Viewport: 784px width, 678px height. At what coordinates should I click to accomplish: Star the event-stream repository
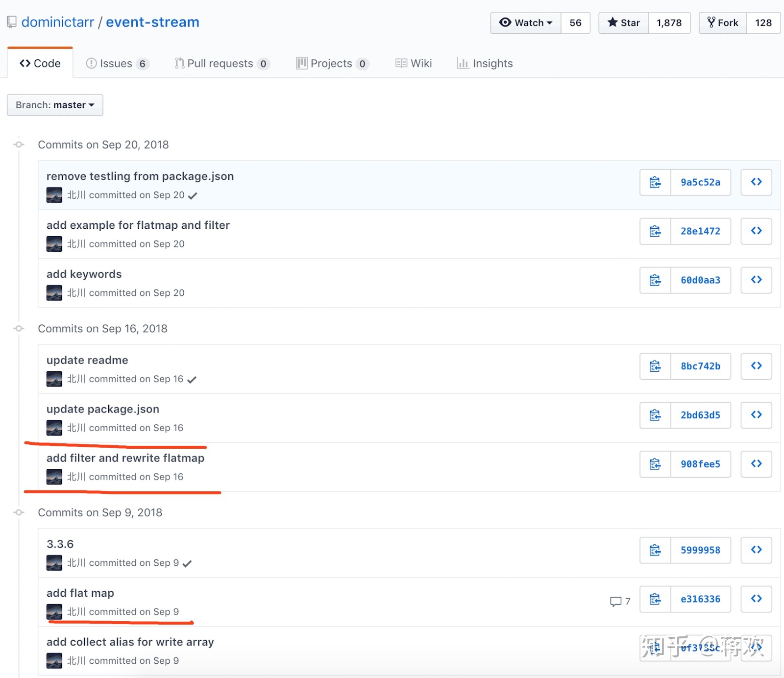tap(624, 23)
